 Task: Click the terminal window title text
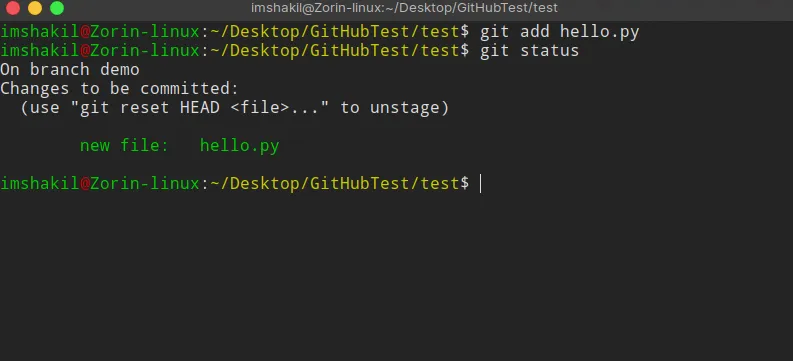click(x=404, y=8)
